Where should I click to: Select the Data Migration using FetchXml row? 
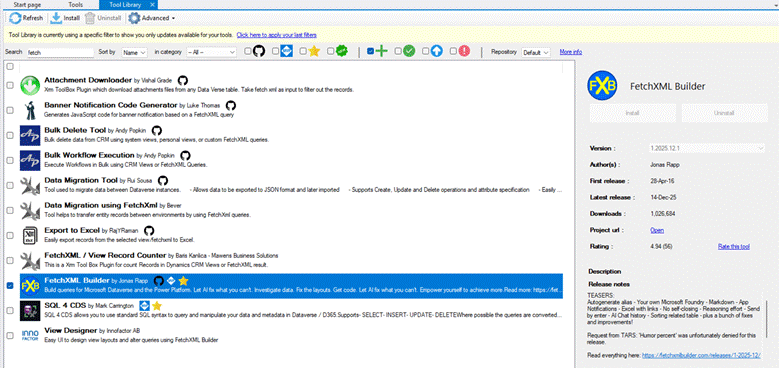click(x=291, y=210)
